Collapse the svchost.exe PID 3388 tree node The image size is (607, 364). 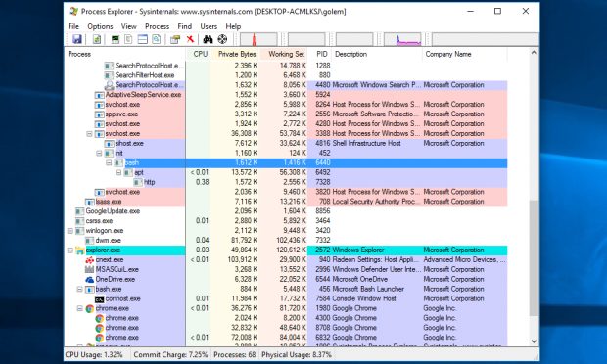[89, 133]
